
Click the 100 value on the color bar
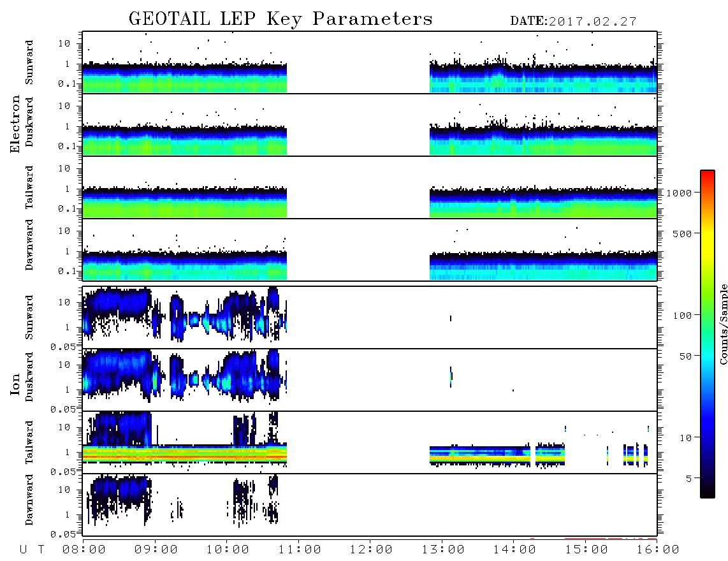pos(682,316)
